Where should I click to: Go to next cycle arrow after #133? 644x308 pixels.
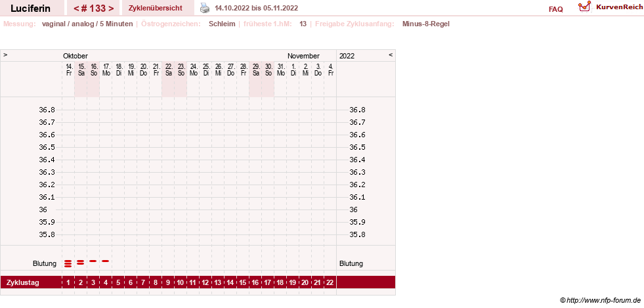click(x=111, y=9)
